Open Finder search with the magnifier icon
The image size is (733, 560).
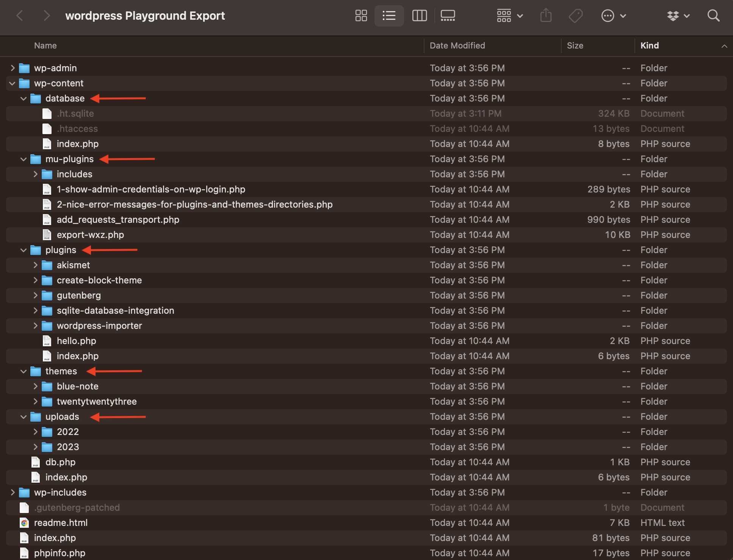(713, 16)
